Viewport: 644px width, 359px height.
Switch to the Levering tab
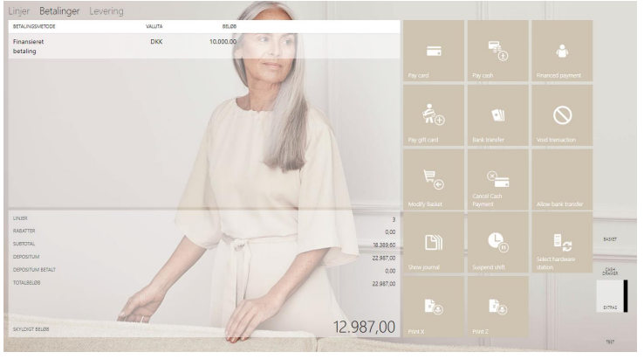(106, 11)
